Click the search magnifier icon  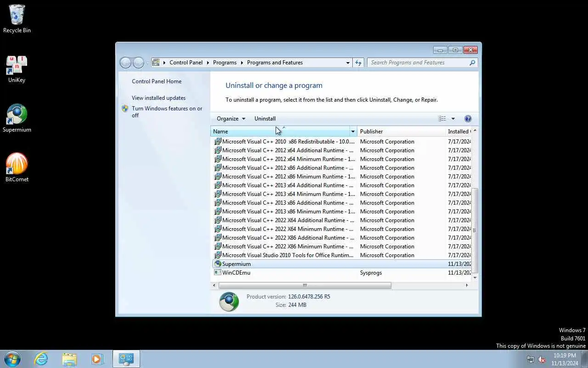coord(472,63)
